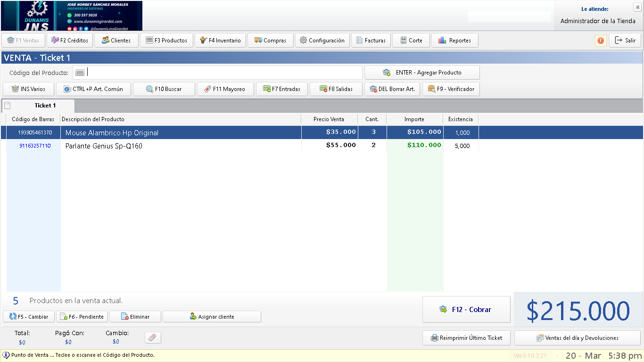
Task: Click Asignar cliente button
Action: [212, 317]
